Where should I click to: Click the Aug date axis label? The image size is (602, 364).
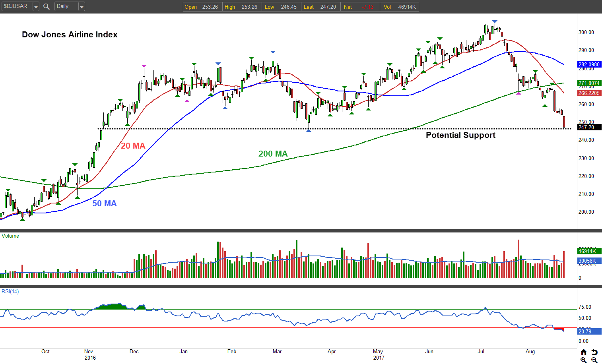pyautogui.click(x=530, y=351)
